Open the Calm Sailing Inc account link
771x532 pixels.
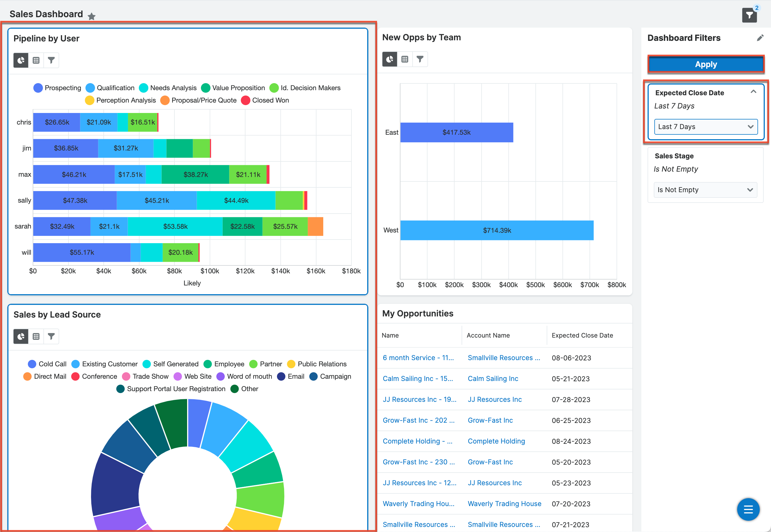pyautogui.click(x=493, y=379)
